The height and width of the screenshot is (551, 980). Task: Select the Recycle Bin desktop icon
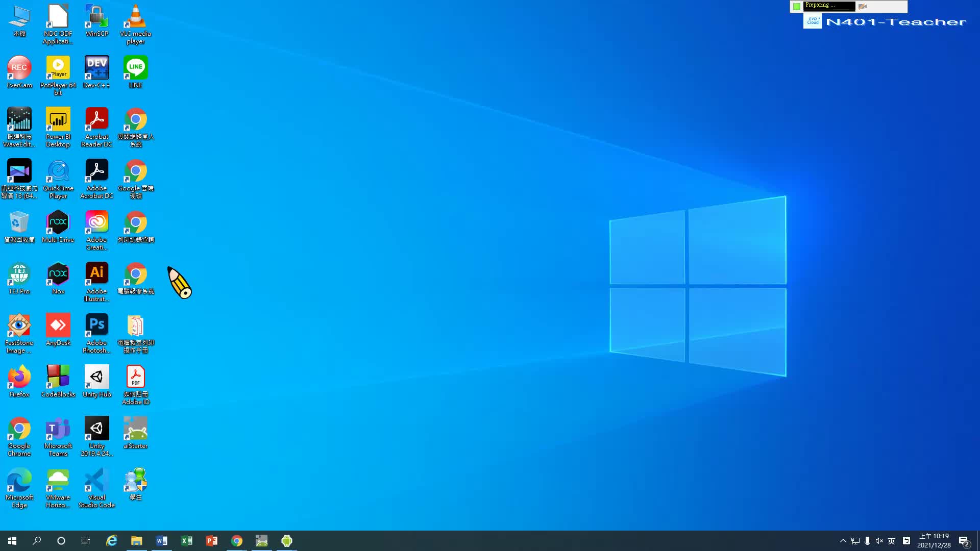pos(19,227)
